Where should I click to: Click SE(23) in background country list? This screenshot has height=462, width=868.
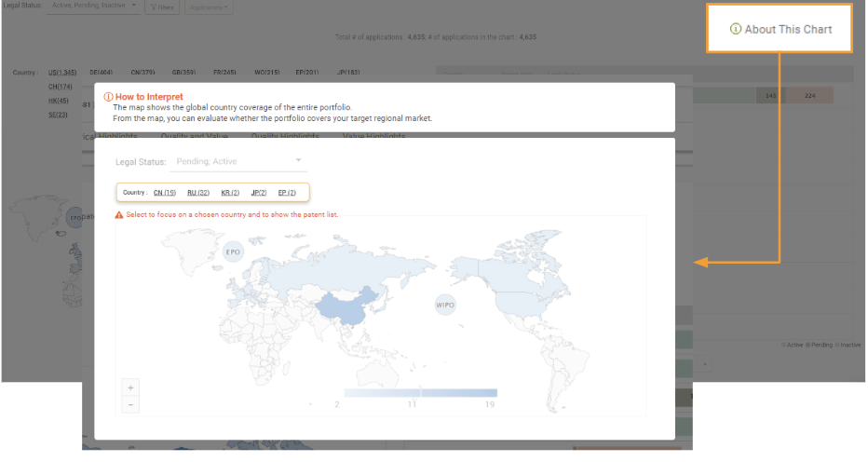[x=58, y=115]
